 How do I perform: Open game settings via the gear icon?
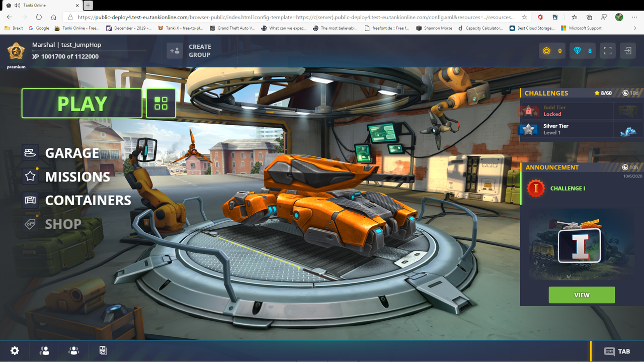tap(15, 350)
